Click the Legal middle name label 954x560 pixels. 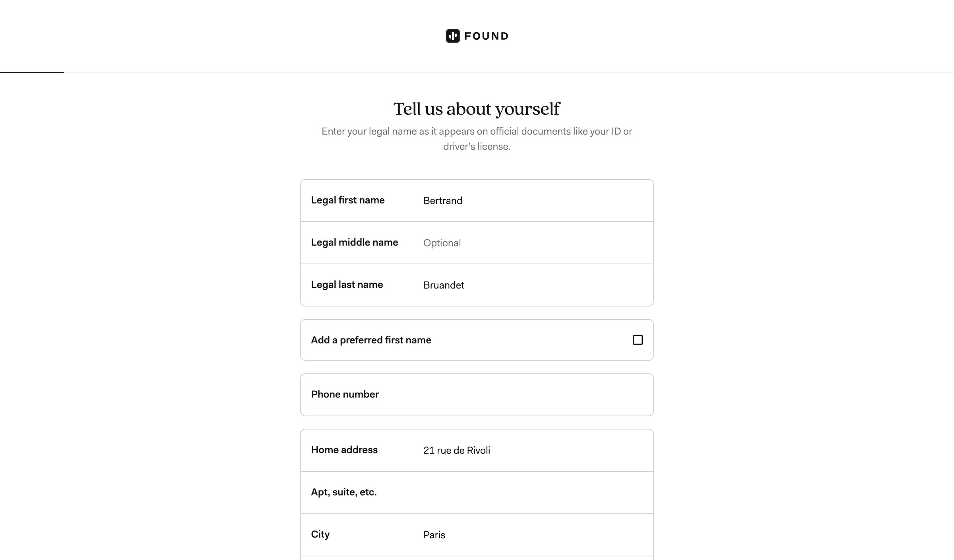tap(355, 242)
